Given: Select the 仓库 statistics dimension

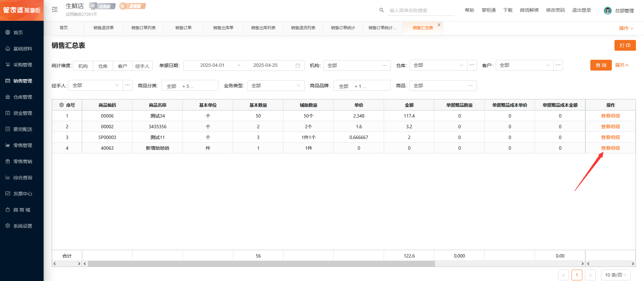Looking at the screenshot, I should pos(103,66).
